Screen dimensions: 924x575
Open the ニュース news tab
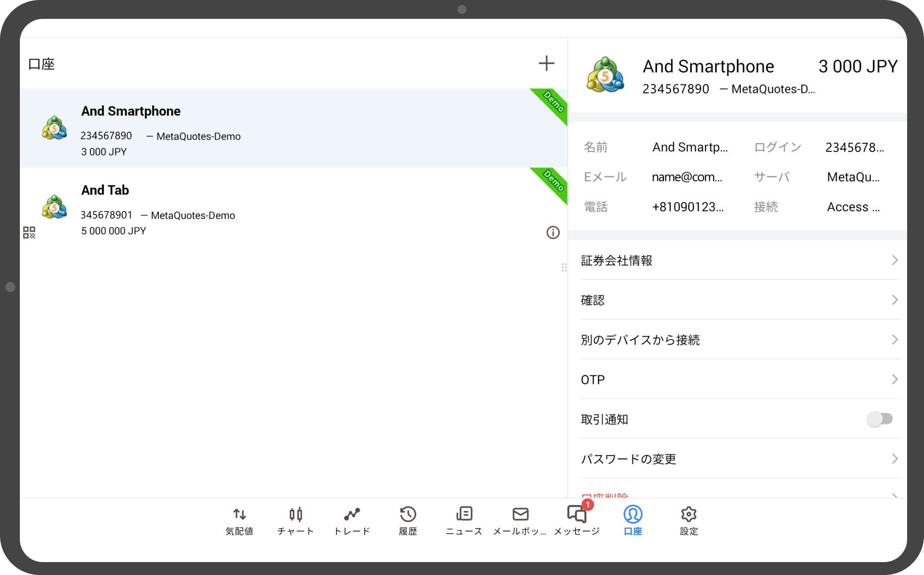464,520
